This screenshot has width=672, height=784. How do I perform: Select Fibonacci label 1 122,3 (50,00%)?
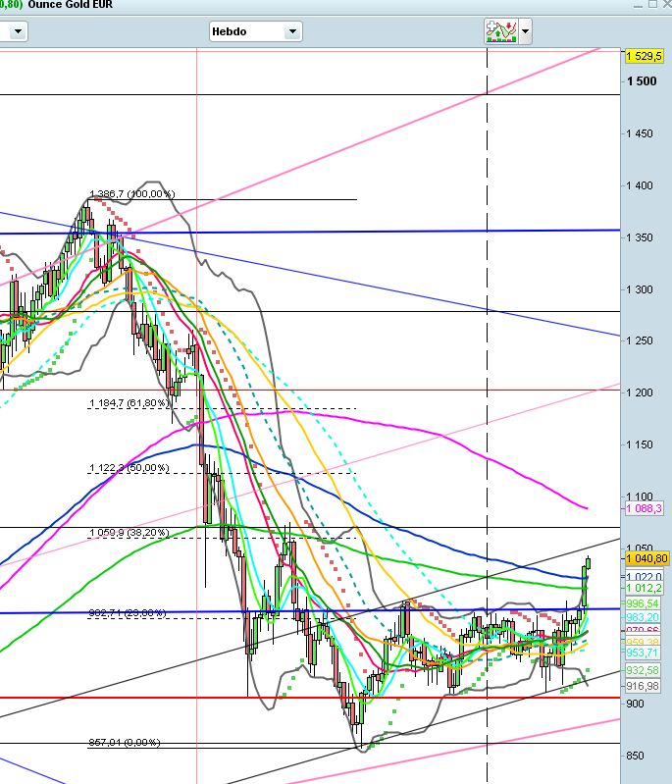pos(129,467)
